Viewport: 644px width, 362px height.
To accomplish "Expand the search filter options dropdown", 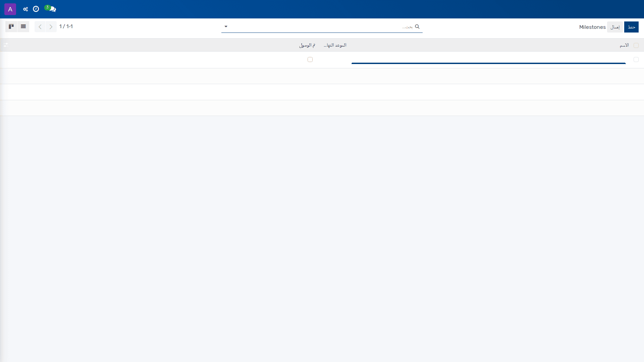I will 226,26.
